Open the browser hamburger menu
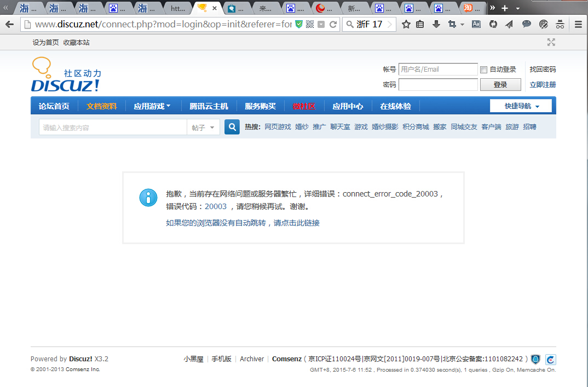This screenshot has height=387, width=588. point(579,24)
